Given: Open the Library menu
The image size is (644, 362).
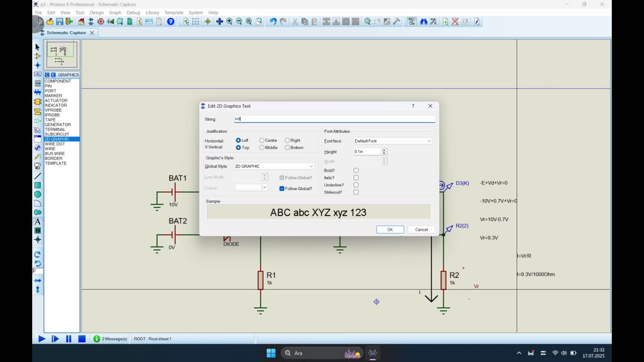Looking at the screenshot, I should pyautogui.click(x=152, y=13).
